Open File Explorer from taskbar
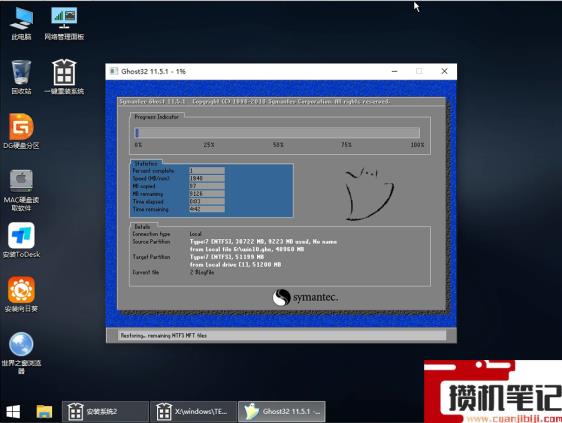The height and width of the screenshot is (423, 562). coord(44,412)
